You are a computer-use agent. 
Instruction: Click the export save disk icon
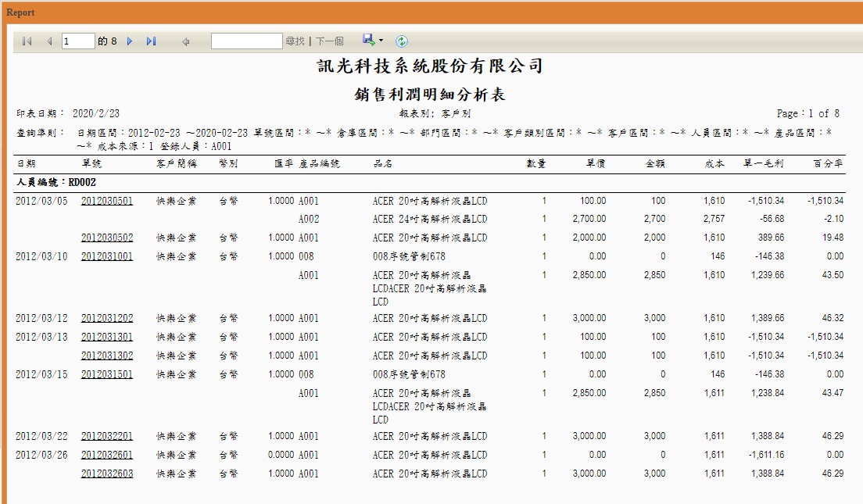[x=368, y=39]
